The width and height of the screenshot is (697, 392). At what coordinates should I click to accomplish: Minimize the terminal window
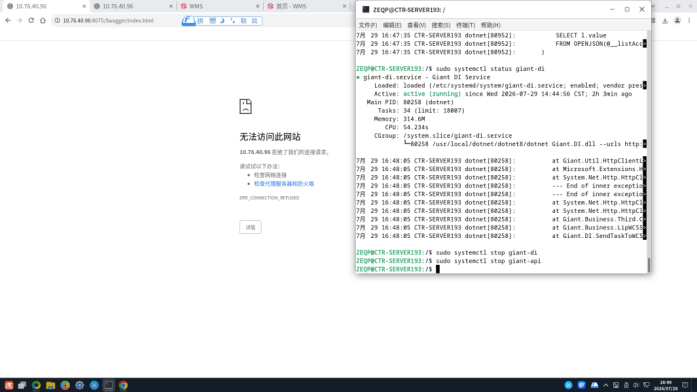(x=612, y=9)
